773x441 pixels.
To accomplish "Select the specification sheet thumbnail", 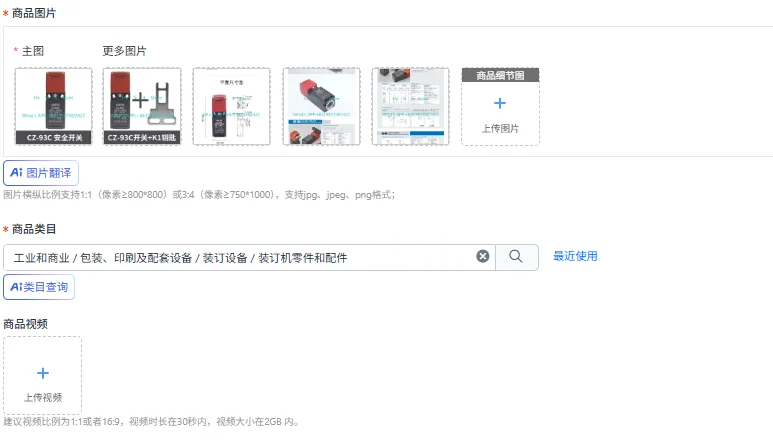I will coord(411,106).
